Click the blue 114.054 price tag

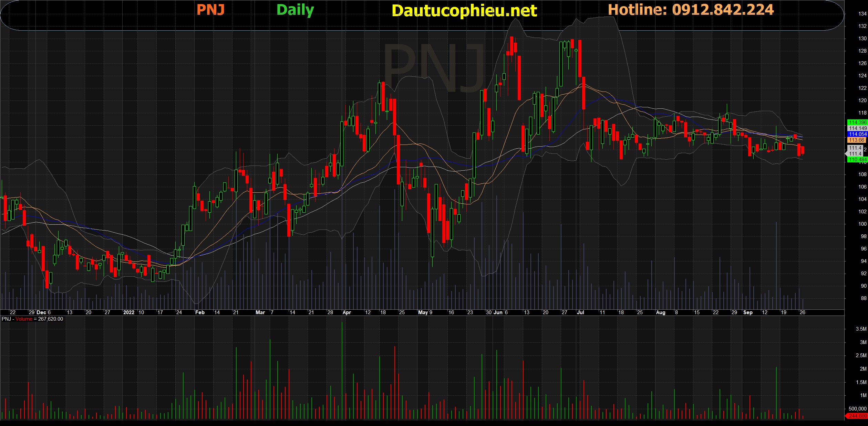(x=857, y=134)
